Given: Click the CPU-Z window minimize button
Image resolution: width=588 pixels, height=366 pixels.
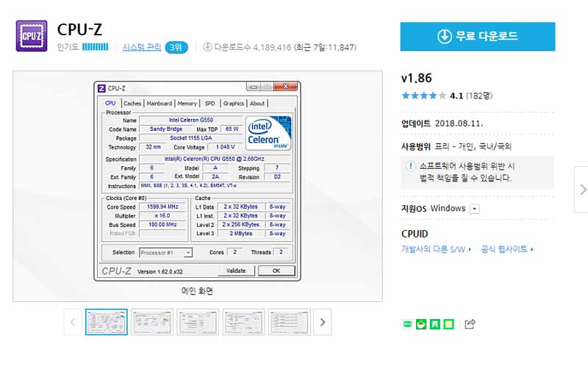Looking at the screenshot, I should (253, 87).
